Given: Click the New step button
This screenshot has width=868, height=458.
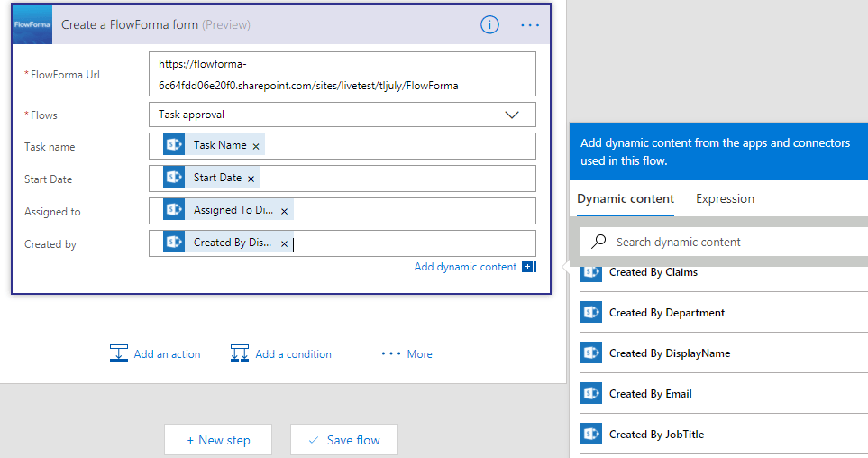Looking at the screenshot, I should click(218, 440).
